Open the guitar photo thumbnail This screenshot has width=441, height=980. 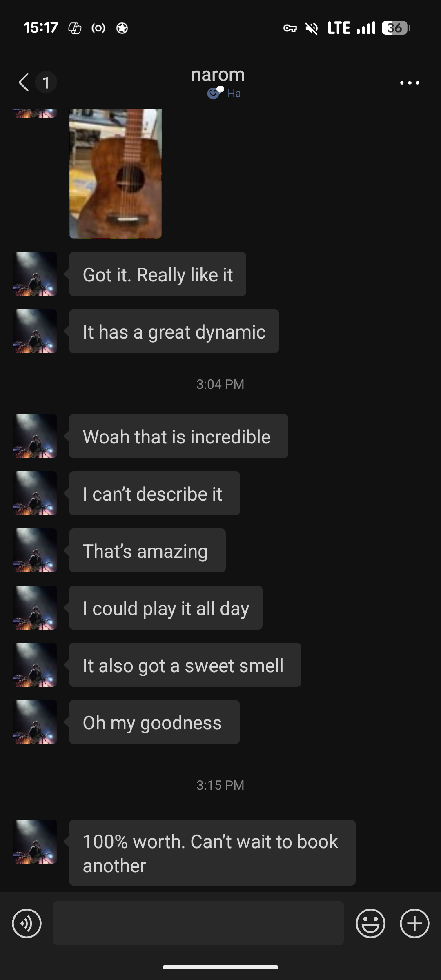tap(116, 174)
